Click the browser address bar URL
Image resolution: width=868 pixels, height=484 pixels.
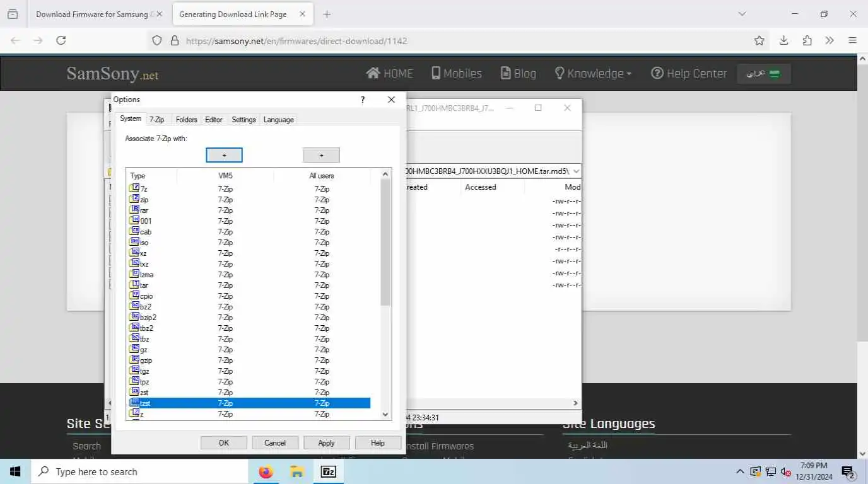(296, 41)
